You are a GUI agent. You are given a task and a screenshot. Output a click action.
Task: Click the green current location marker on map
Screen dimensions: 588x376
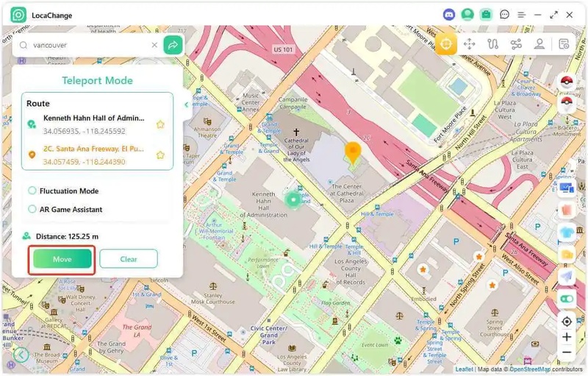click(x=293, y=200)
